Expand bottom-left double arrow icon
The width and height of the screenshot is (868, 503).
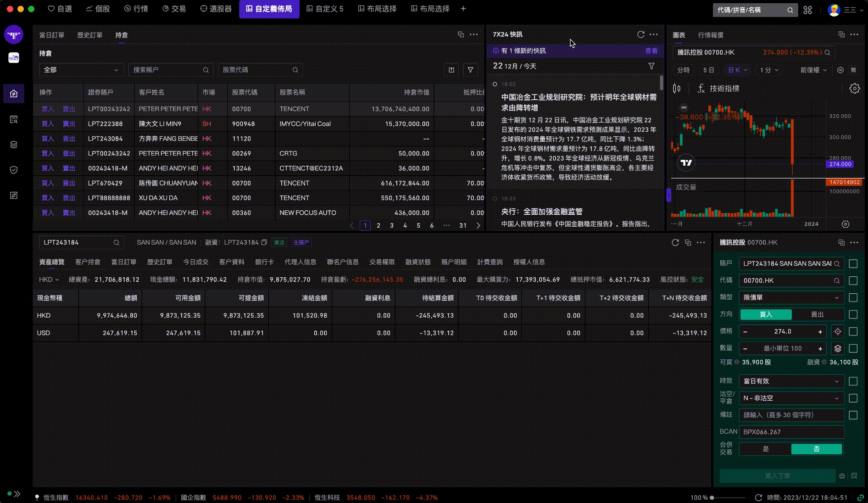[17, 494]
